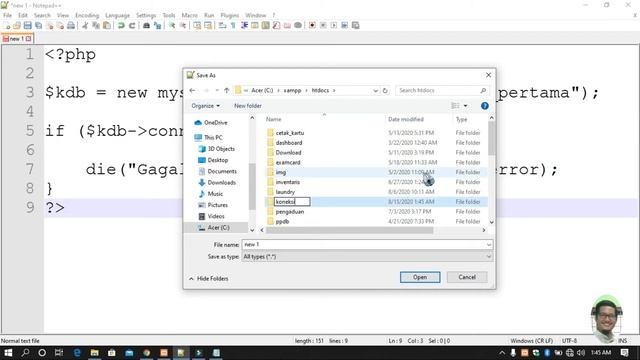Collapse folders with Hide Folders
The height and width of the screenshot is (360, 640).
pos(209,278)
